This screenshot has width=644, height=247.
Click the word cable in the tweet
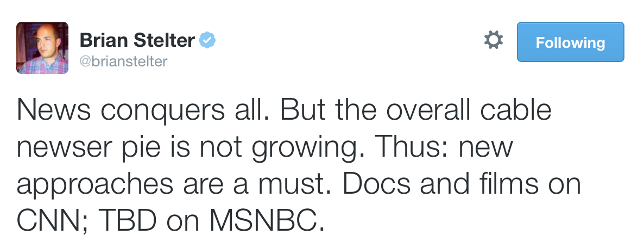pyautogui.click(x=515, y=109)
